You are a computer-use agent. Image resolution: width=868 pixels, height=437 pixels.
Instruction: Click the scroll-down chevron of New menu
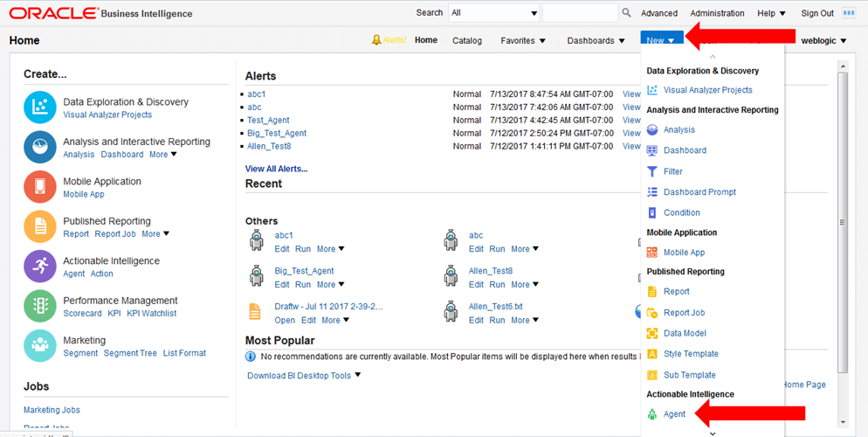pyautogui.click(x=713, y=434)
